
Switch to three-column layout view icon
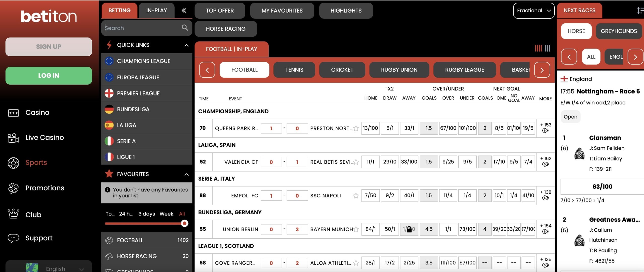(x=548, y=48)
